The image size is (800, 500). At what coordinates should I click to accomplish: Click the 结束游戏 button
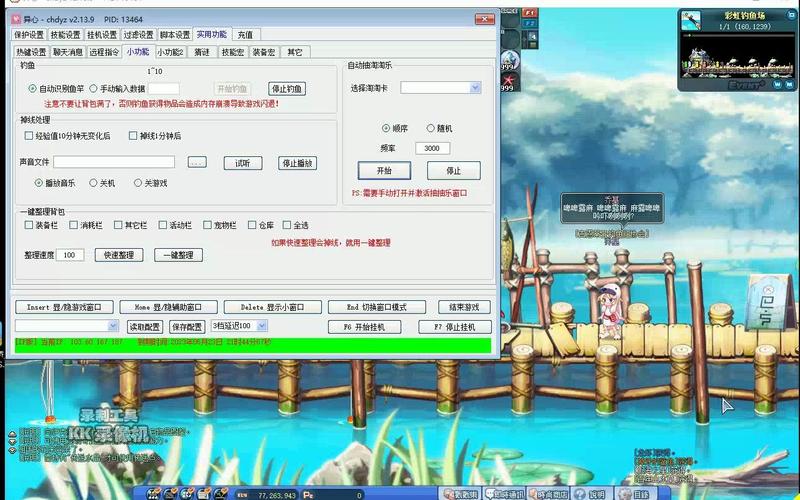(x=464, y=307)
